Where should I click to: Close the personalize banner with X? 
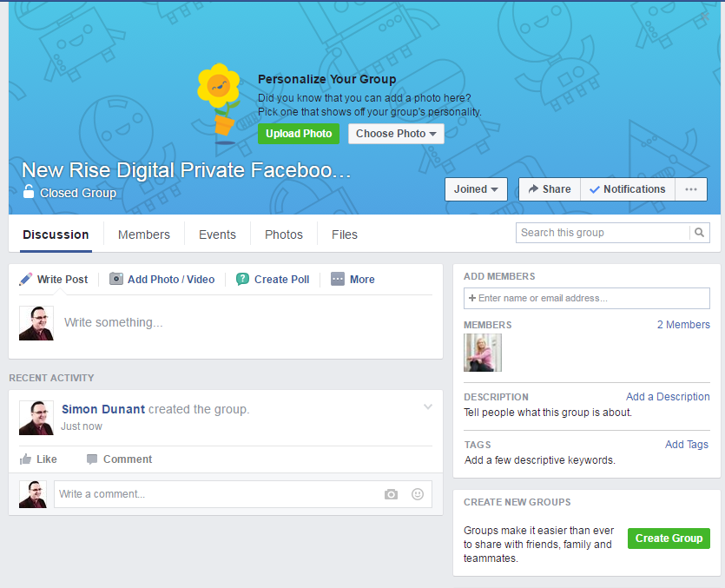click(x=705, y=17)
